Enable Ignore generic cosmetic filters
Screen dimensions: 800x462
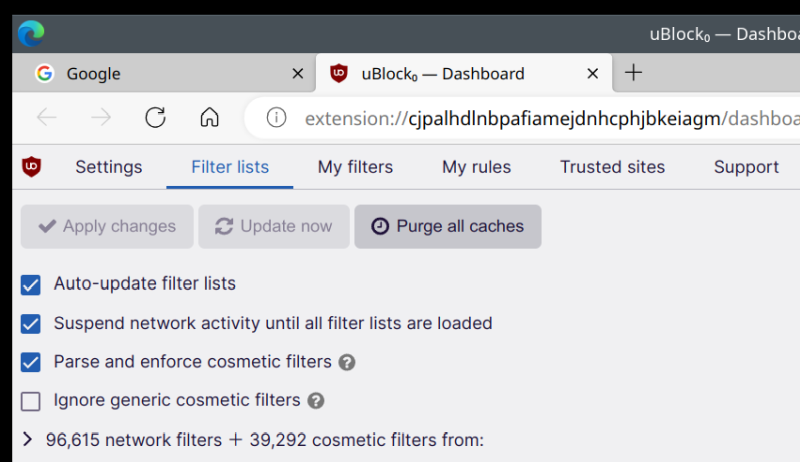31,401
